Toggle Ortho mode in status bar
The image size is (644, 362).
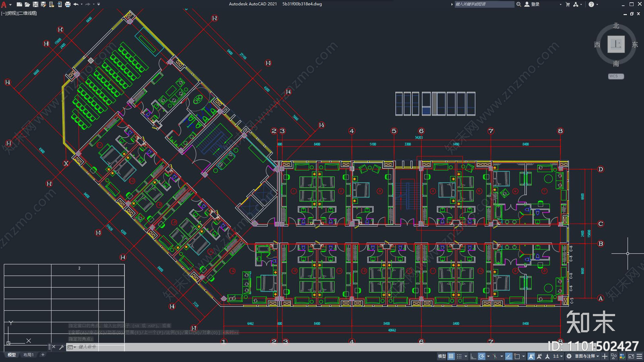(x=473, y=356)
